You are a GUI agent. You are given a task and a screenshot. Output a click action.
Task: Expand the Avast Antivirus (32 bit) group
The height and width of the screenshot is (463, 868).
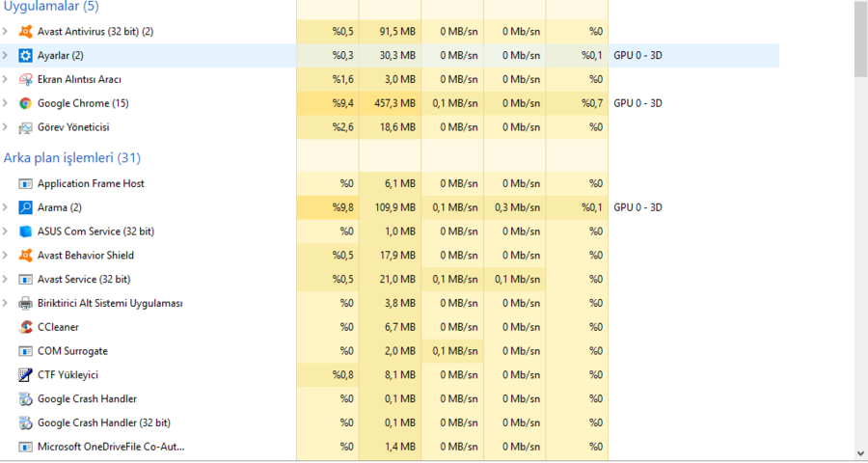point(5,32)
